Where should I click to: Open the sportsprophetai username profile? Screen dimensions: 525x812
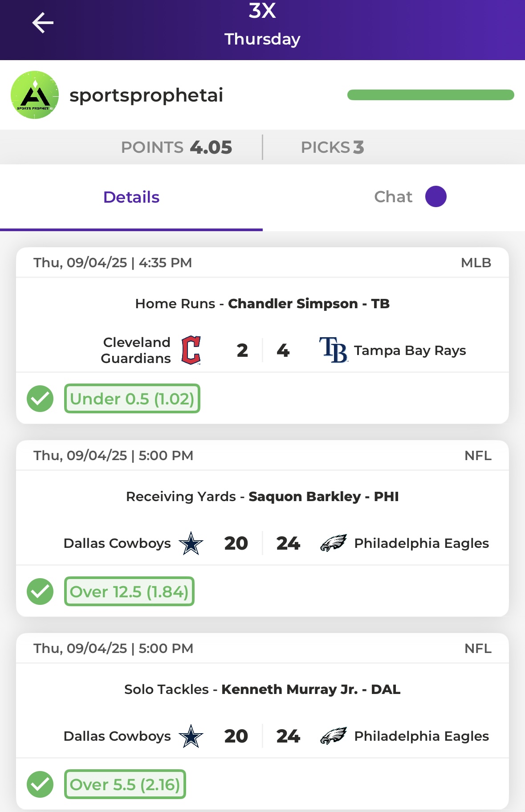(x=146, y=95)
